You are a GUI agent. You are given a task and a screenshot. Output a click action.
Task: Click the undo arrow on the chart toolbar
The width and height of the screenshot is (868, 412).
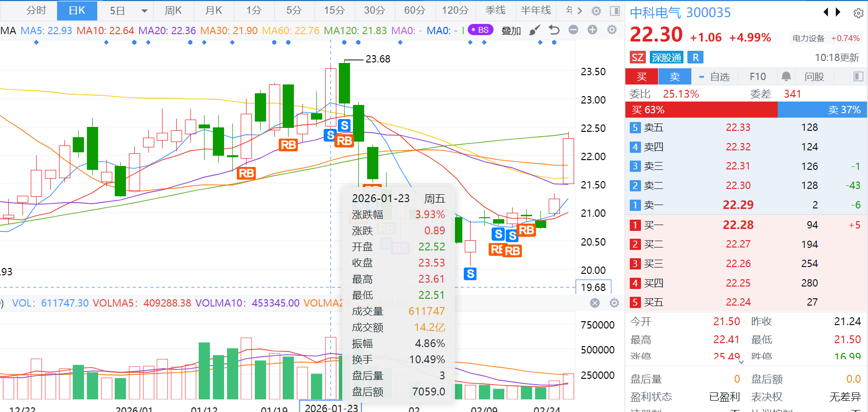point(554,30)
